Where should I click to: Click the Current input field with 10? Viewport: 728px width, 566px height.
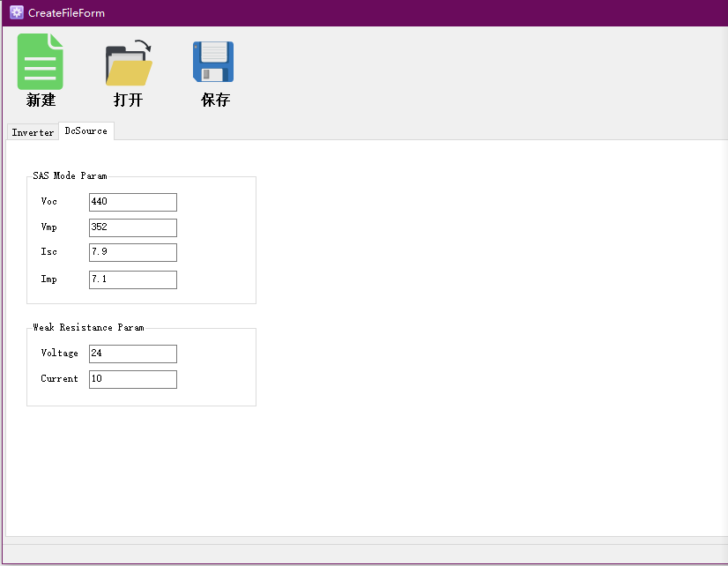[x=132, y=379]
